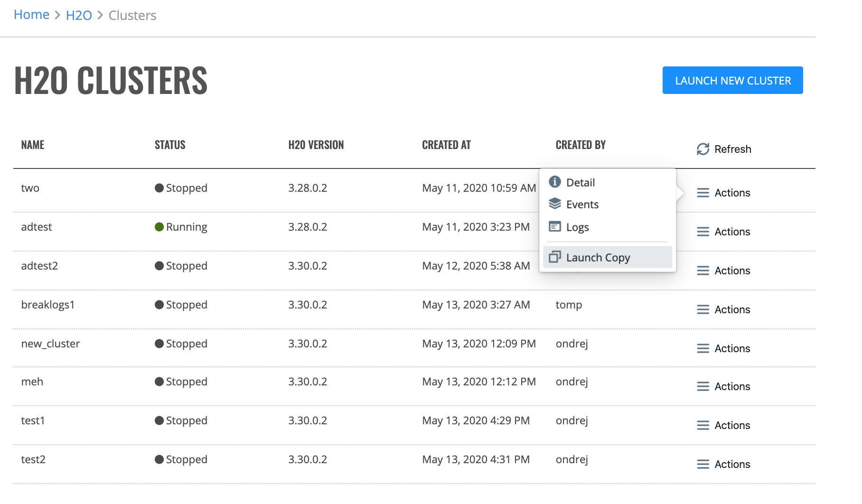Click hamburger icon in the 'two' row
Viewport: 862px width, 504px height.
703,193
